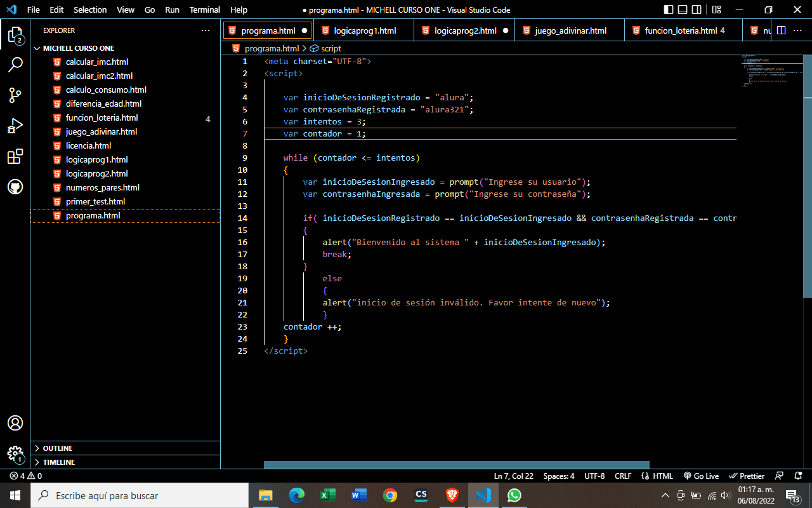
Task: Click the Windows taskbar search box
Action: click(x=139, y=495)
